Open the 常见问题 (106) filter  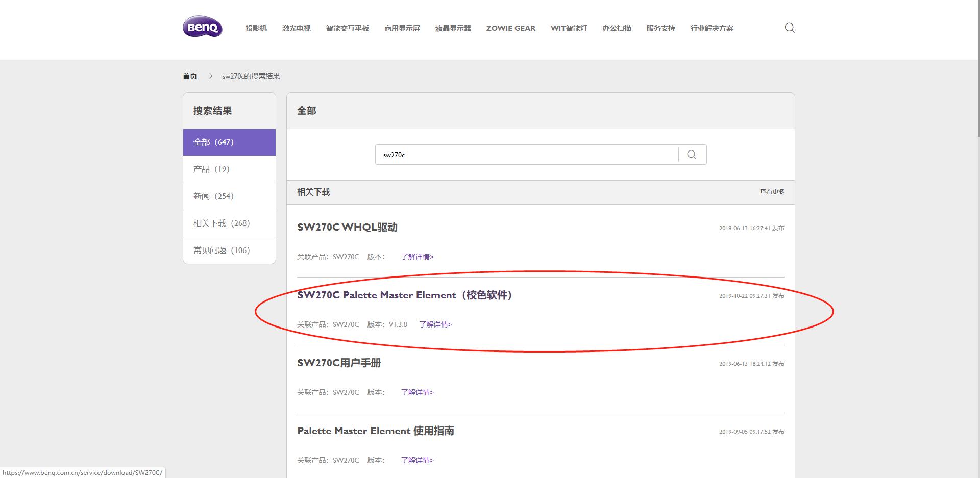[229, 250]
